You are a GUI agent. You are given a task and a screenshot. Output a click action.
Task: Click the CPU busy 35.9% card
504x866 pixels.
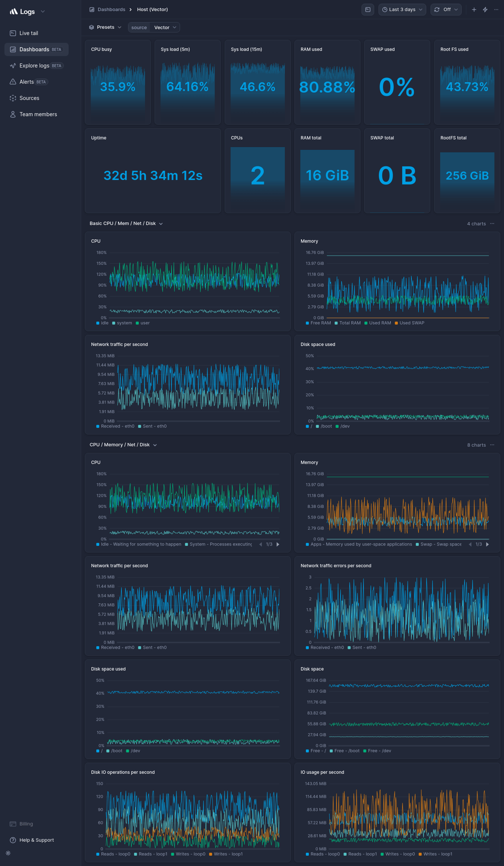pyautogui.click(x=118, y=82)
